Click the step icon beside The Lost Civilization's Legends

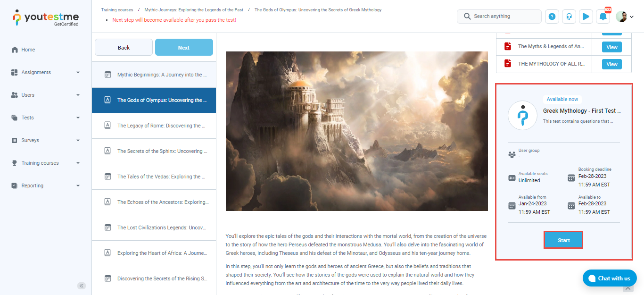[x=107, y=228]
